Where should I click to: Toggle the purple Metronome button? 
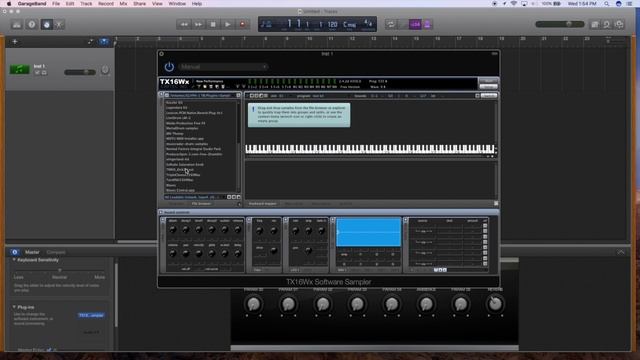point(427,24)
